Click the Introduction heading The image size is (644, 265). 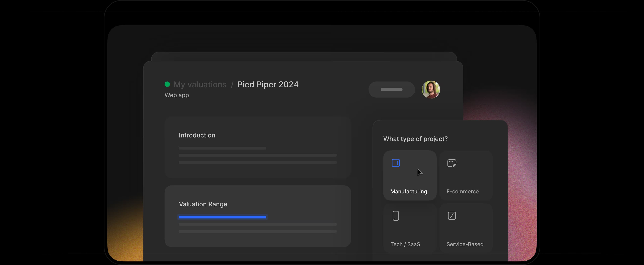coord(197,135)
